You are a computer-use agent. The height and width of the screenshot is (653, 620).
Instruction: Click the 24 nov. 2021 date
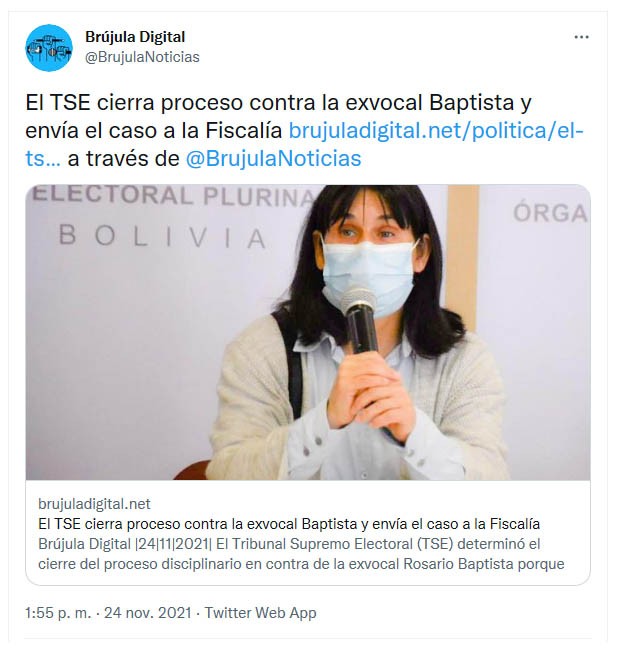point(148,613)
